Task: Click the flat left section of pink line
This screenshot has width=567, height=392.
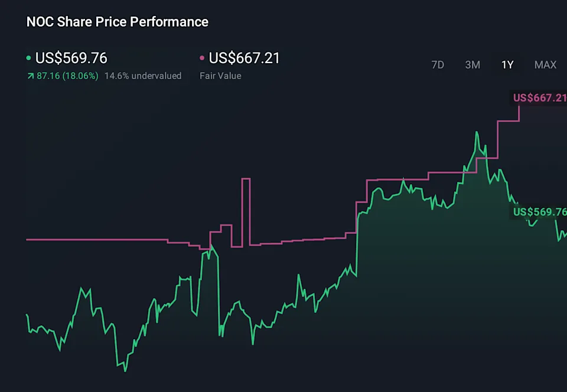Action: (94, 240)
